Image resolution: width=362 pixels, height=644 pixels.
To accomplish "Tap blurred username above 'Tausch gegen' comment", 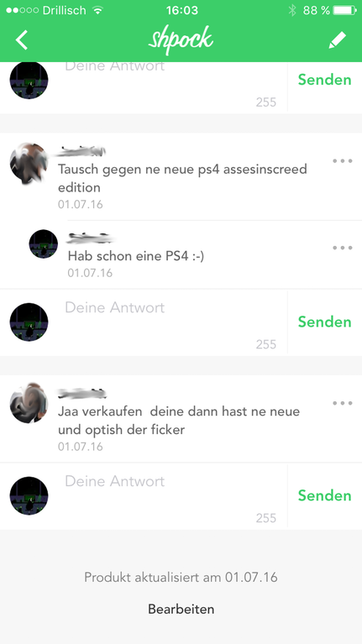I will tap(81, 151).
